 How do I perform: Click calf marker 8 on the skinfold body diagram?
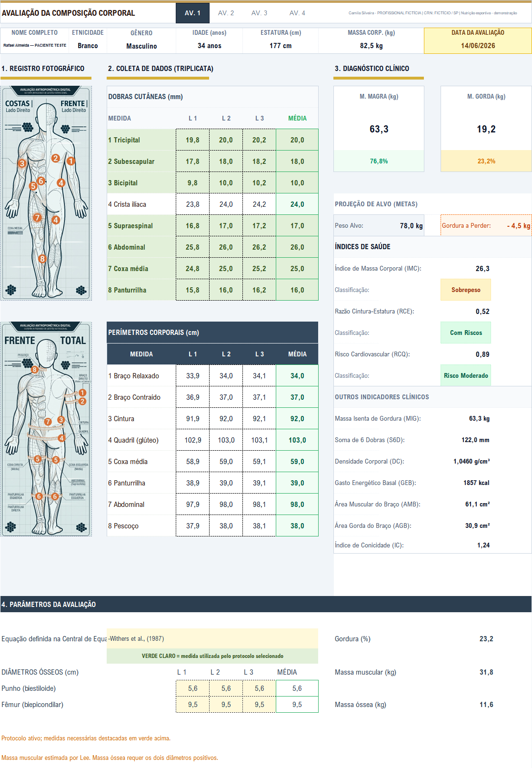(42, 259)
